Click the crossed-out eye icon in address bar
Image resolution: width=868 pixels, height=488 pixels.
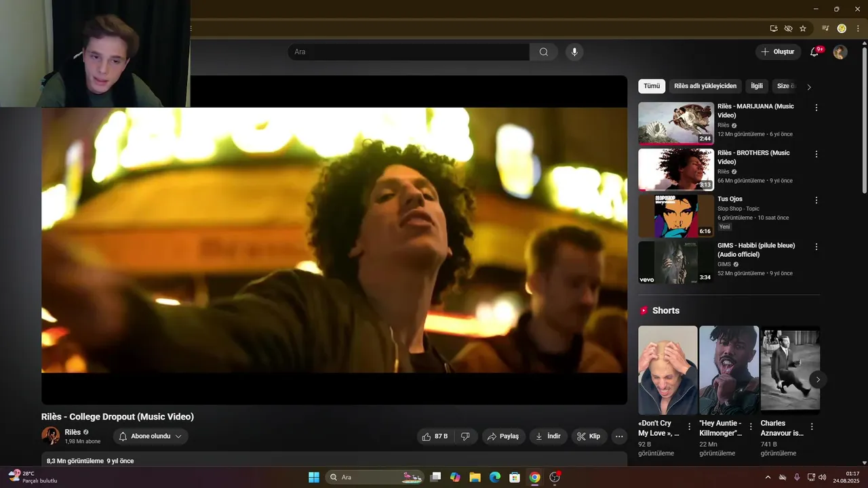(788, 28)
